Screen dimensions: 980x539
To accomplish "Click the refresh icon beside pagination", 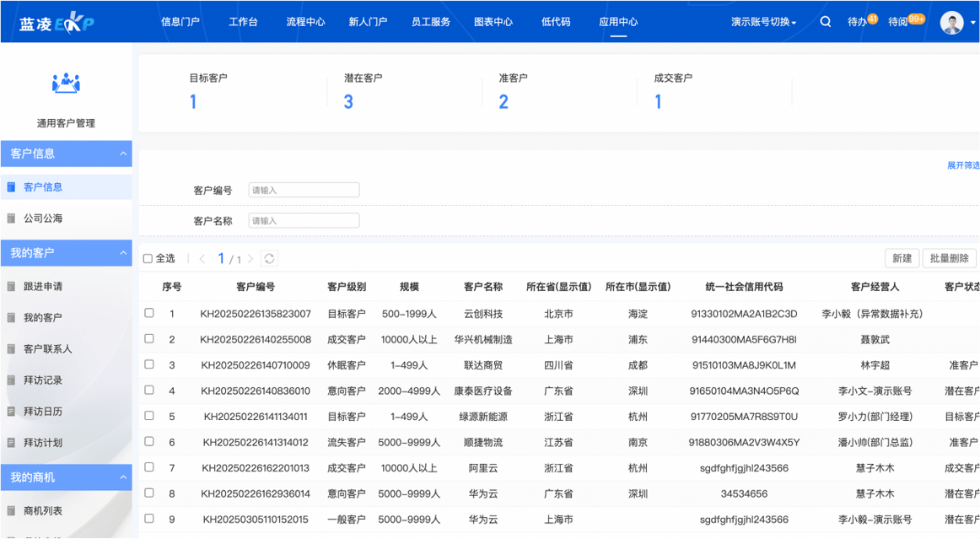I will click(269, 259).
